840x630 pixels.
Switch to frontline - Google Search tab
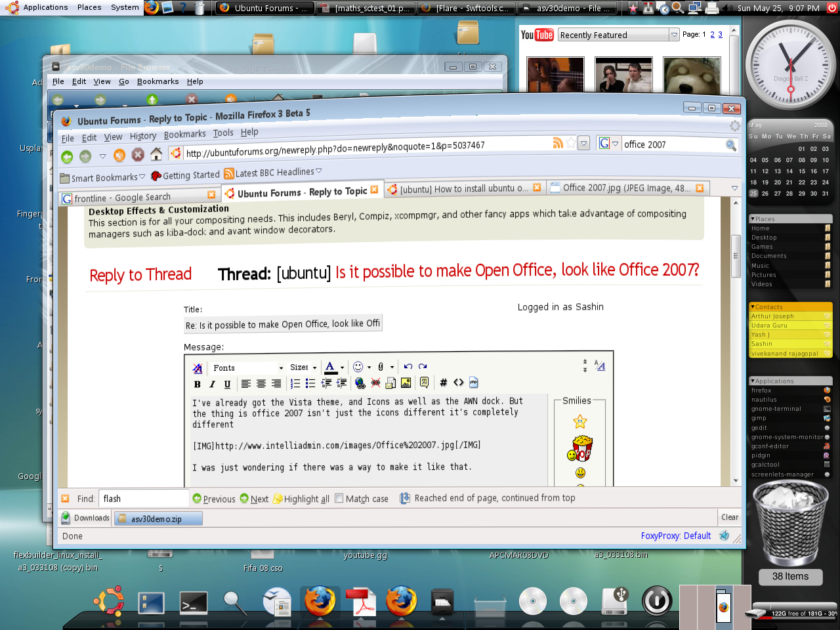point(138,197)
